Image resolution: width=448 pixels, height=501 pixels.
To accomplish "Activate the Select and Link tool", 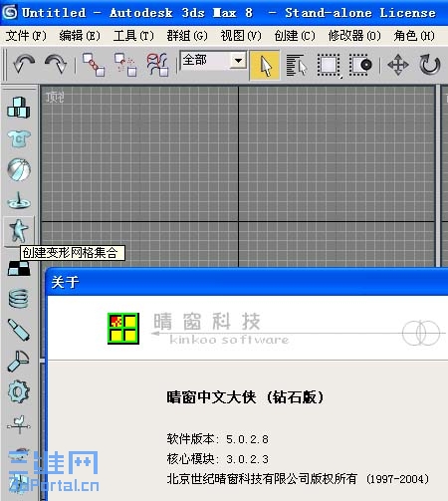I will (x=94, y=65).
